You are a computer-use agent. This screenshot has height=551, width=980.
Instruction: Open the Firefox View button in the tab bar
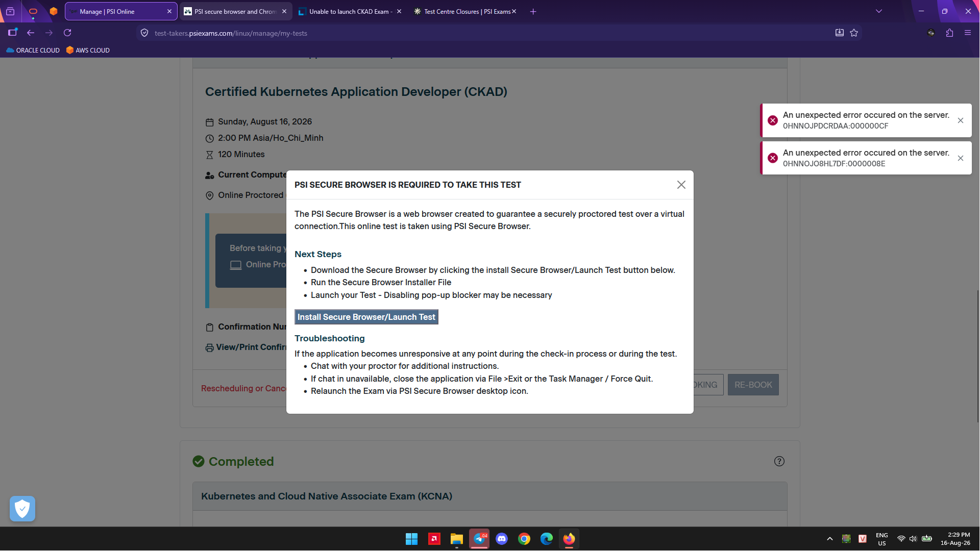[x=10, y=11]
